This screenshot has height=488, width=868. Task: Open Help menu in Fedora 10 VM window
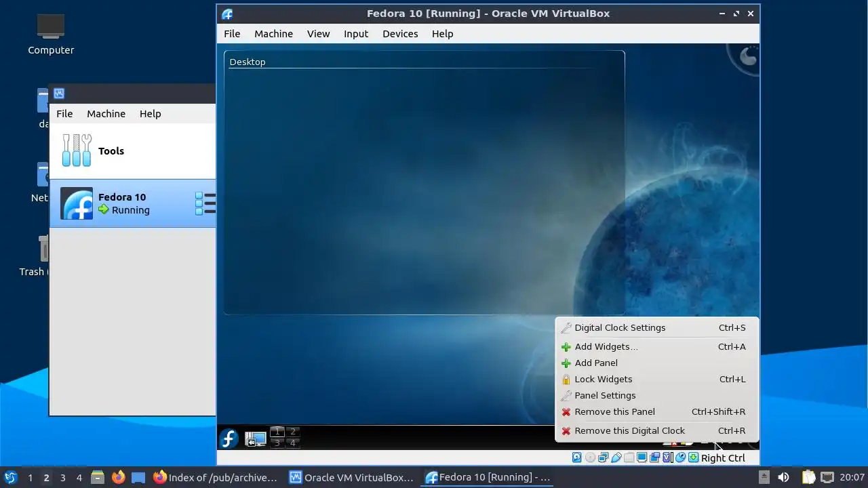(x=442, y=34)
